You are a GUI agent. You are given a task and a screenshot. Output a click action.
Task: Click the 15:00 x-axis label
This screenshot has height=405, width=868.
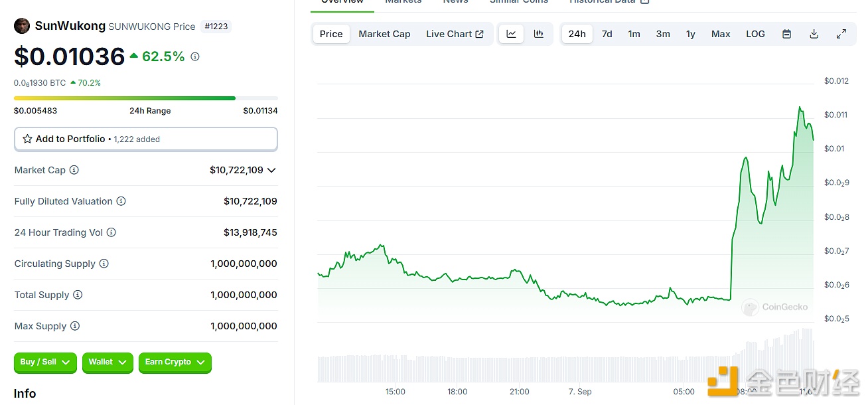pyautogui.click(x=396, y=392)
